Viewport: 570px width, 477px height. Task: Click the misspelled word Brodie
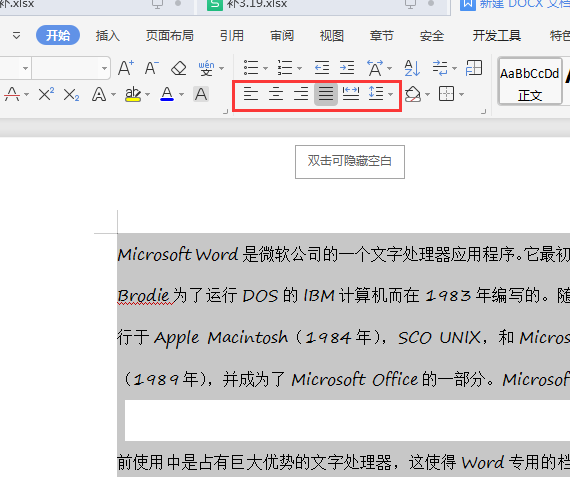[x=143, y=296]
